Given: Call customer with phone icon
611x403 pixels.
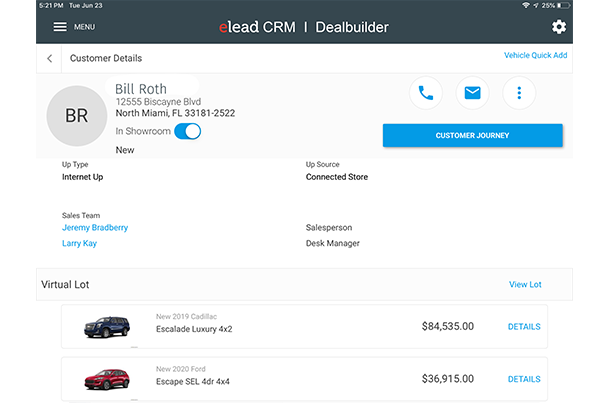Looking at the screenshot, I should [x=426, y=93].
